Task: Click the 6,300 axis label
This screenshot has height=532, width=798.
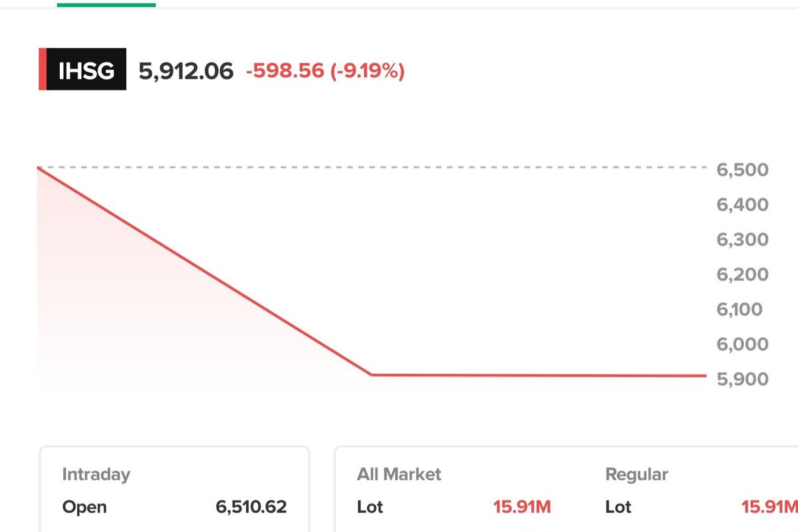Action: pyautogui.click(x=742, y=239)
